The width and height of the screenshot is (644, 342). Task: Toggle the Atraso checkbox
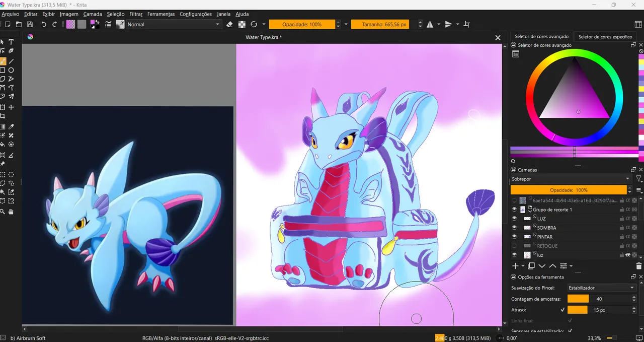tap(562, 310)
